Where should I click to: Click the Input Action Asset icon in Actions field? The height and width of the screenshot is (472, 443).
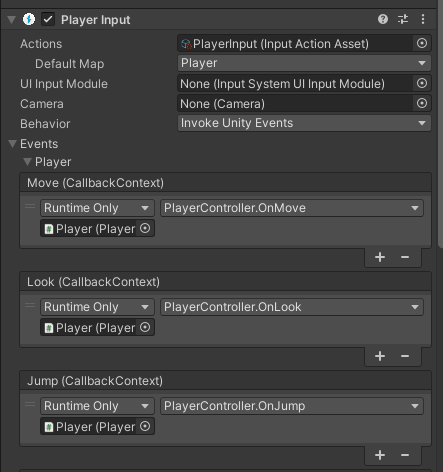tap(186, 44)
